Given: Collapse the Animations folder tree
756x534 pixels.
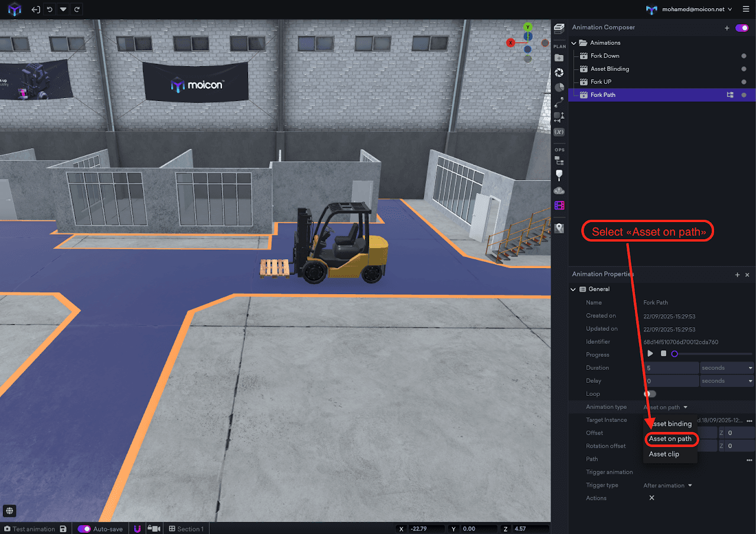Looking at the screenshot, I should pos(575,43).
